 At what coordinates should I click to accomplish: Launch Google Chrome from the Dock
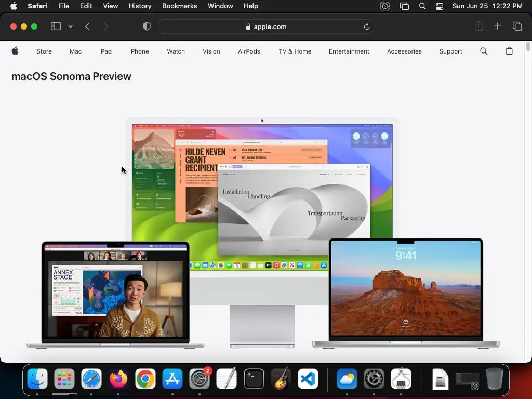click(x=145, y=378)
